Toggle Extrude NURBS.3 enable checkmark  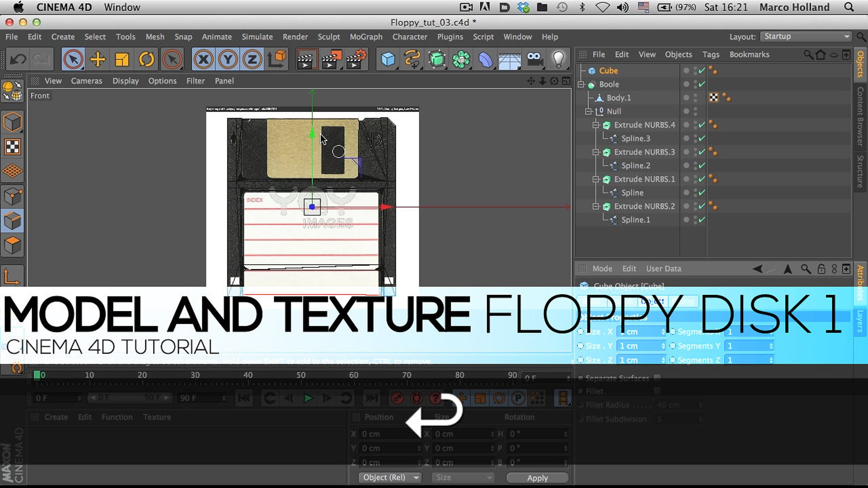[x=702, y=152]
